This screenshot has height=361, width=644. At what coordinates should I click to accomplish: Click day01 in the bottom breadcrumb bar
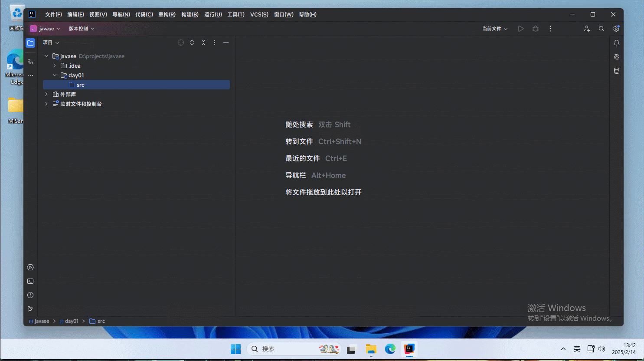[x=72, y=321]
